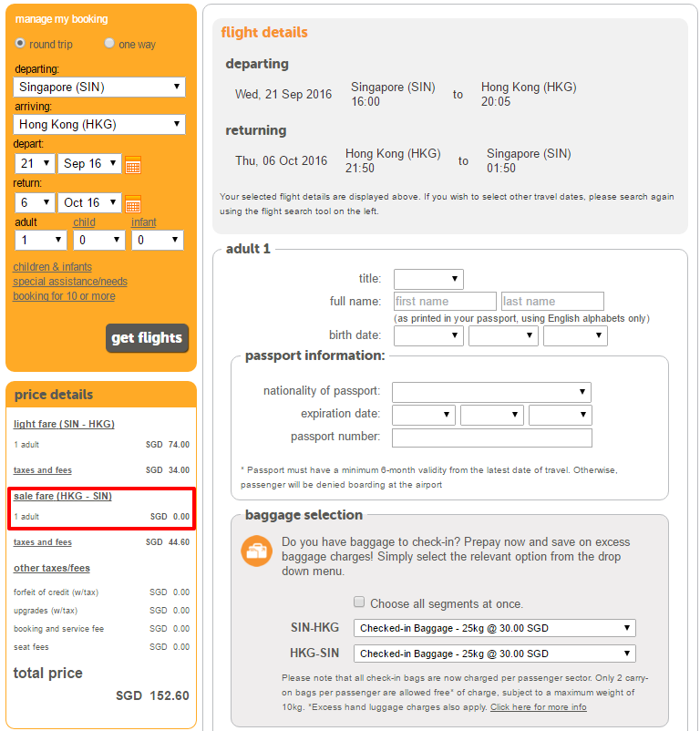Viewport: 700px width, 731px height.
Task: Click the returning date Thu, 06 Oct 2016
Action: click(281, 160)
